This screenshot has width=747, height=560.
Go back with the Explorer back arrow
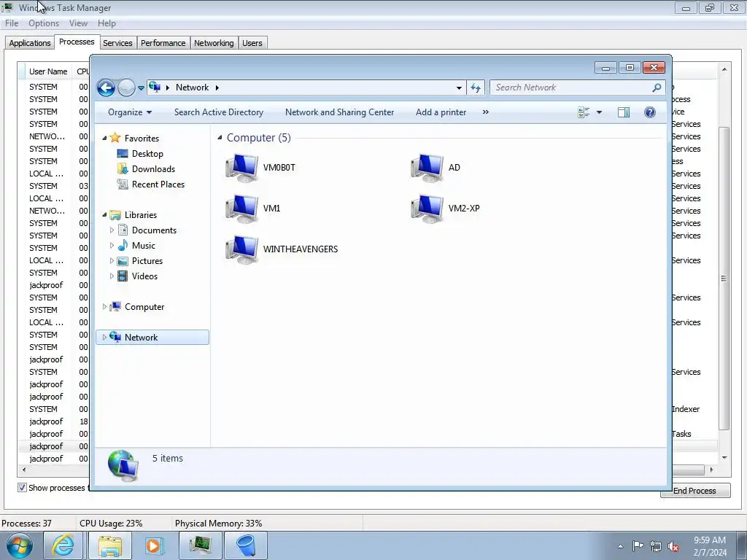click(x=106, y=87)
